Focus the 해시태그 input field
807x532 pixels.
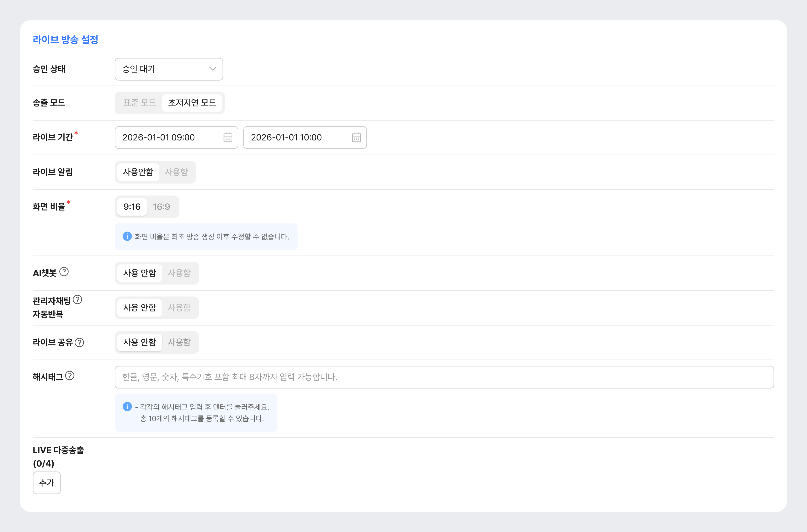point(444,377)
